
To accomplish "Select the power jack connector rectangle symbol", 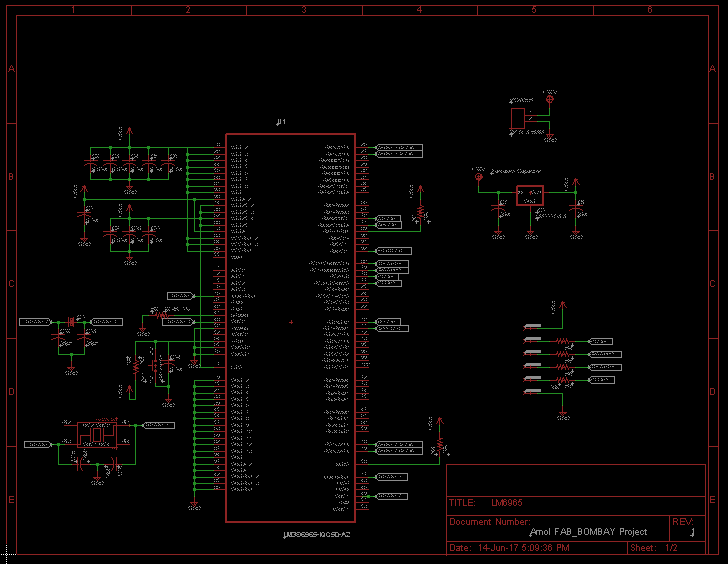I will pyautogui.click(x=518, y=118).
